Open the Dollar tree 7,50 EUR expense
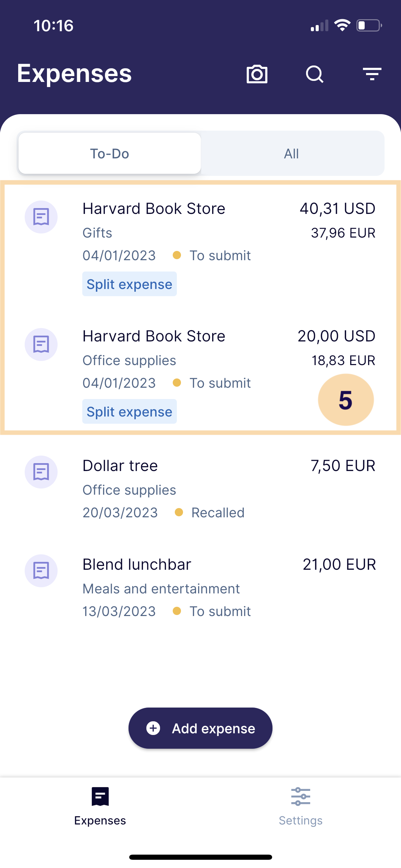Viewport: 401px width, 868px height. pyautogui.click(x=120, y=466)
